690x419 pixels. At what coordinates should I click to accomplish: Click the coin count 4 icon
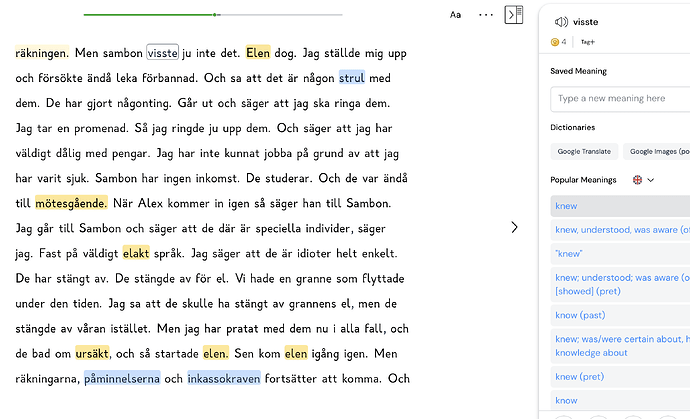click(554, 42)
